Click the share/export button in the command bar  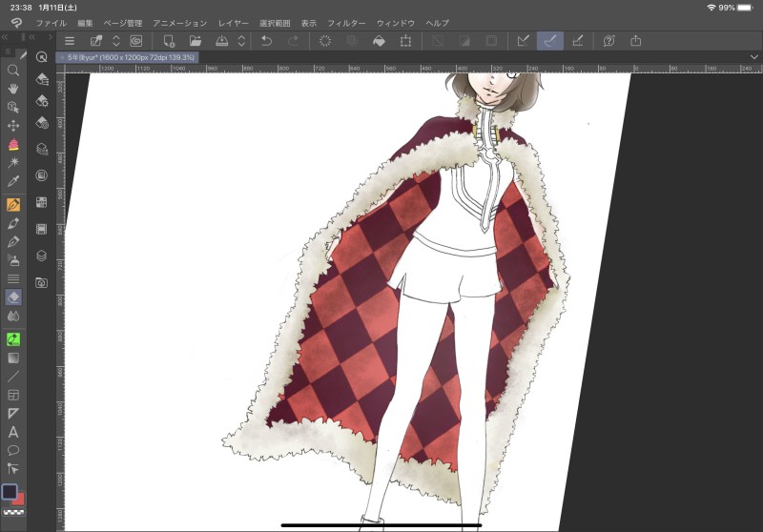(x=636, y=41)
